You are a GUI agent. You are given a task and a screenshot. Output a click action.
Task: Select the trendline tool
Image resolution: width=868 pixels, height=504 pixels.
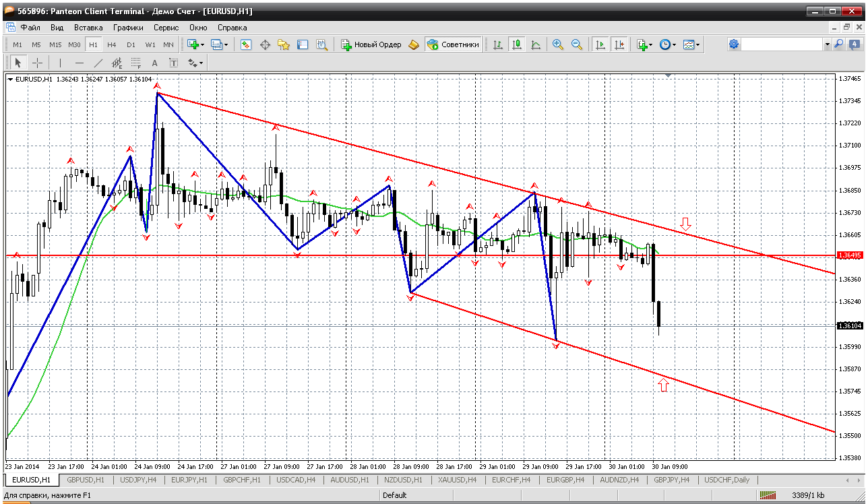(98, 63)
